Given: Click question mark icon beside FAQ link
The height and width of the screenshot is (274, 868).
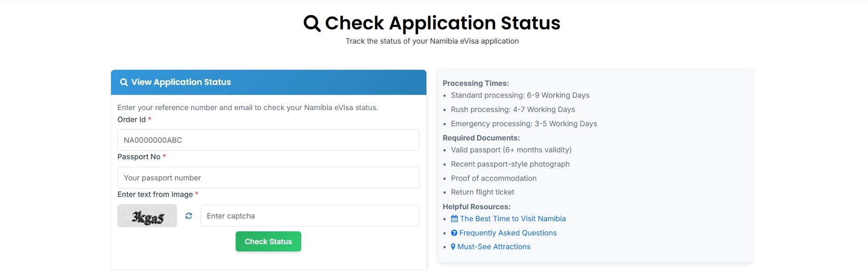Looking at the screenshot, I should pyautogui.click(x=454, y=233).
